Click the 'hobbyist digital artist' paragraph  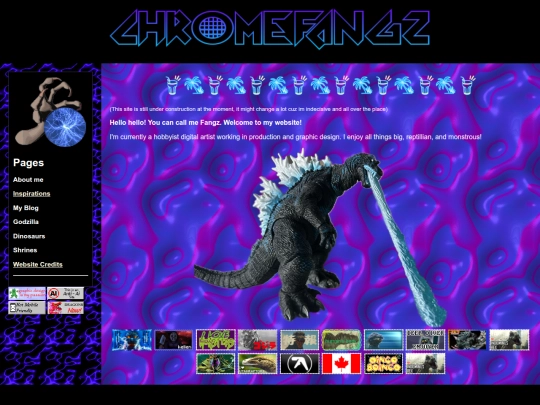click(x=295, y=137)
